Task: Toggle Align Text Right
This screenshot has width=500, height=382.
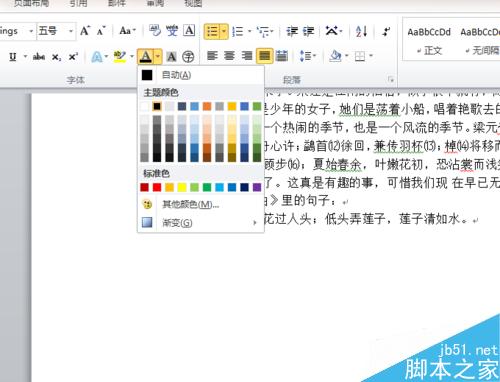Action: point(247,56)
